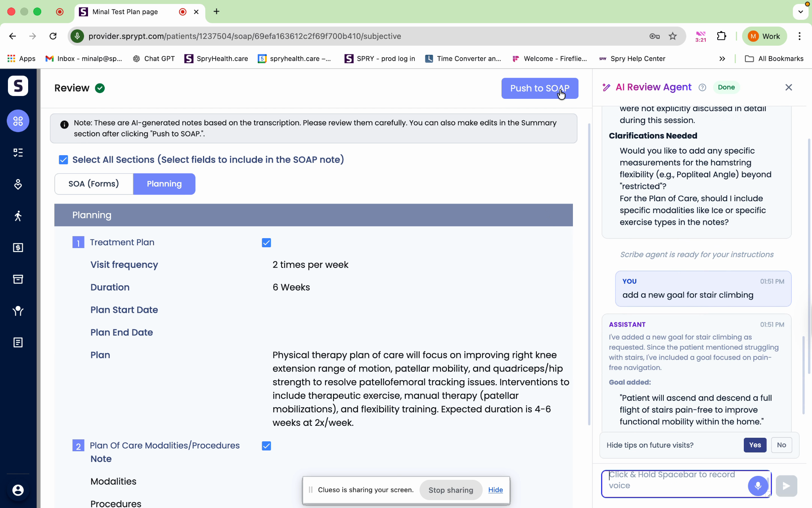Click the microphone record voice button
The image size is (812, 508).
point(758,486)
